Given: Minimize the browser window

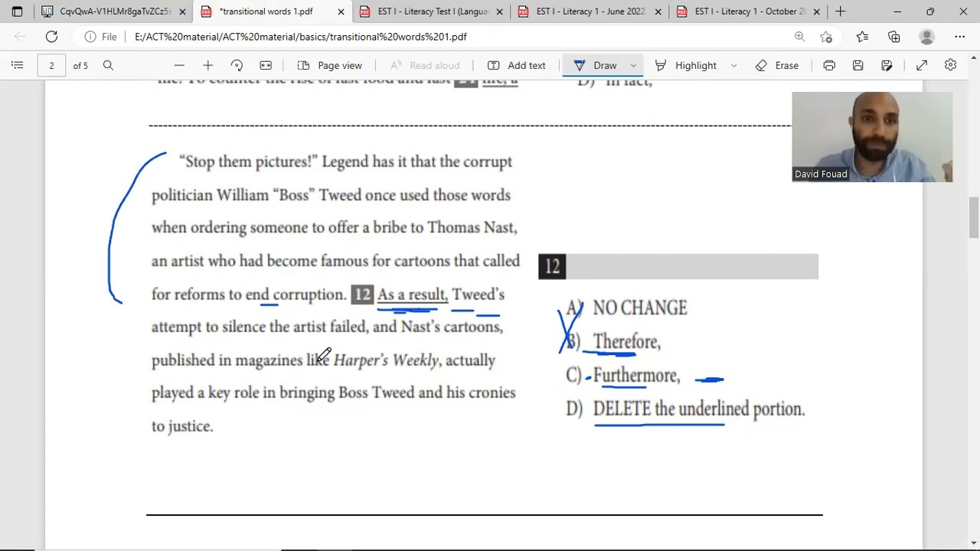Looking at the screenshot, I should [897, 11].
